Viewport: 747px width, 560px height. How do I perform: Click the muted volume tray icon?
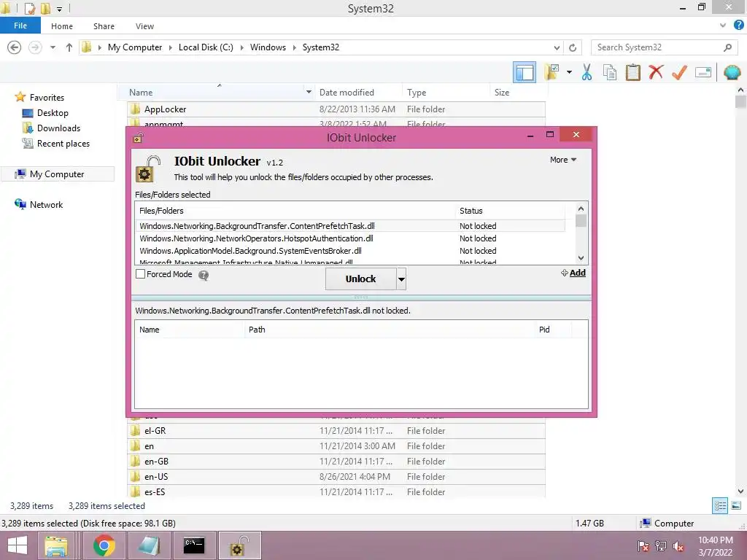pos(678,546)
